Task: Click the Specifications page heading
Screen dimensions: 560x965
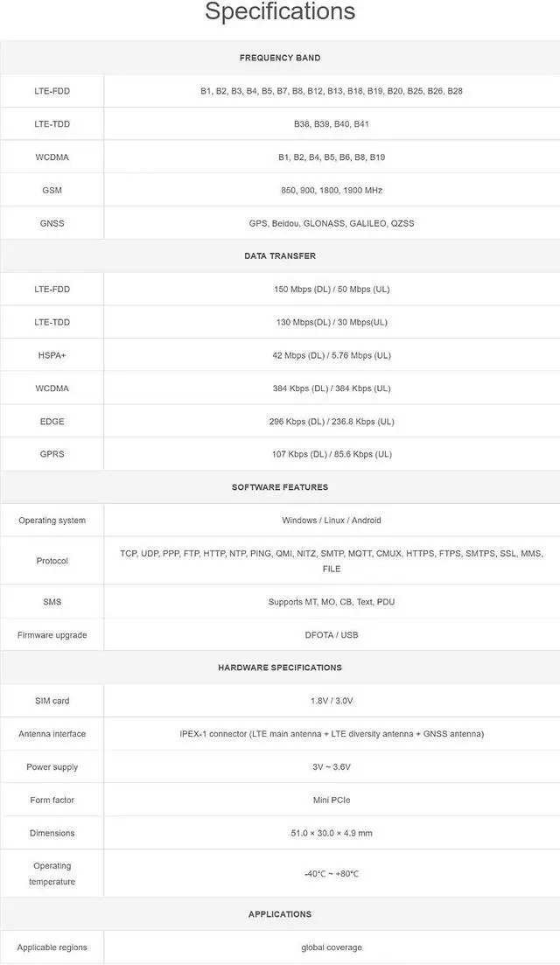Action: coord(280,11)
